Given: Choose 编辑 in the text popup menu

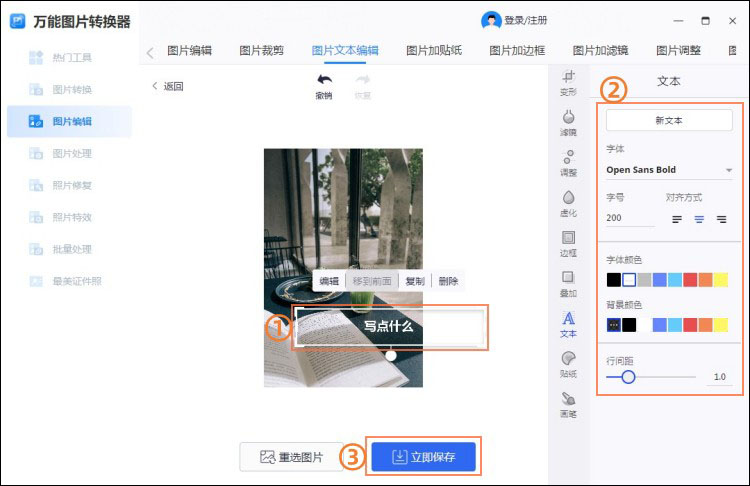Looking at the screenshot, I should [x=329, y=281].
